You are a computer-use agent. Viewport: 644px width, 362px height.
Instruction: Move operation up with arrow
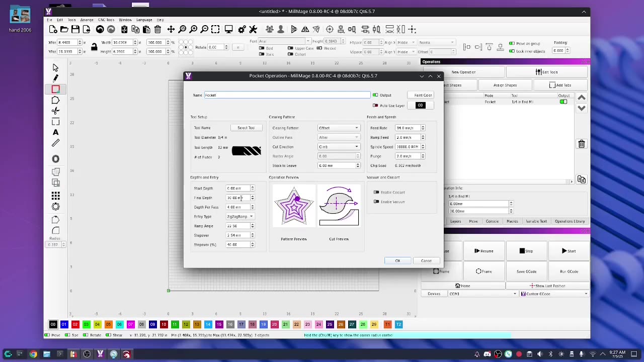pyautogui.click(x=581, y=98)
